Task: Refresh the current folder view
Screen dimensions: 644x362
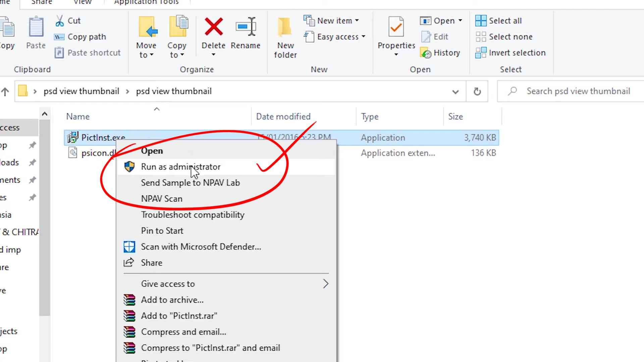Action: coord(477,92)
